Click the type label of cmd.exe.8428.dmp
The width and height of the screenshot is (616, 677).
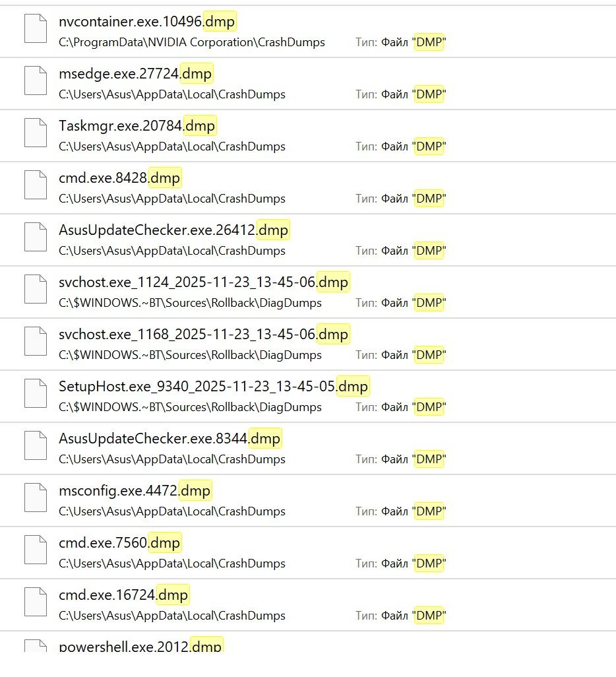point(400,199)
